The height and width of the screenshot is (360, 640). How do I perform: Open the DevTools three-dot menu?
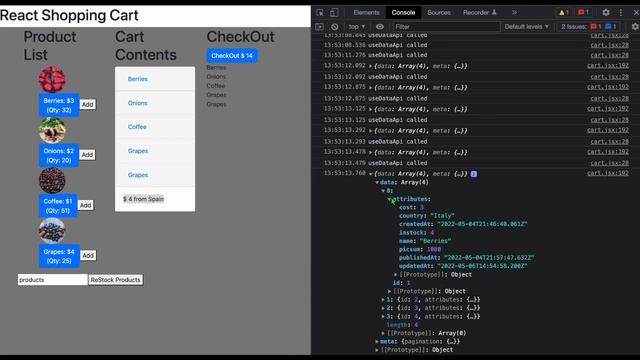coord(621,13)
